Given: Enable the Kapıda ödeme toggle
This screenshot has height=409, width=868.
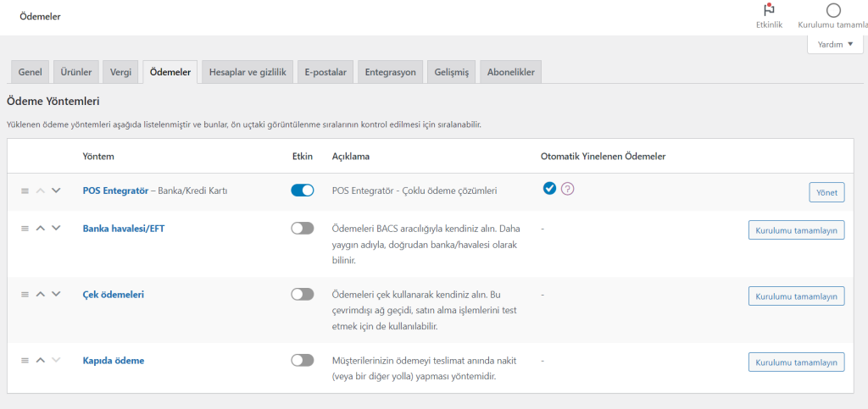Looking at the screenshot, I should click(x=303, y=360).
